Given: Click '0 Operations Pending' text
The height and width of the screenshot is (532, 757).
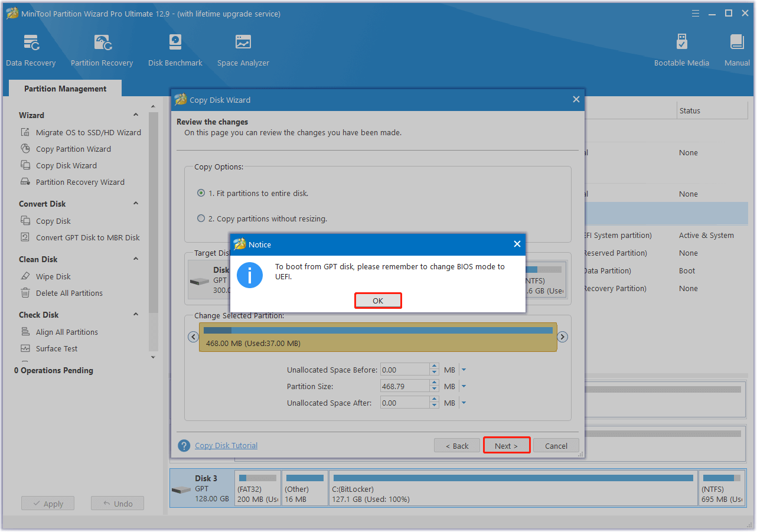Looking at the screenshot, I should (x=53, y=370).
